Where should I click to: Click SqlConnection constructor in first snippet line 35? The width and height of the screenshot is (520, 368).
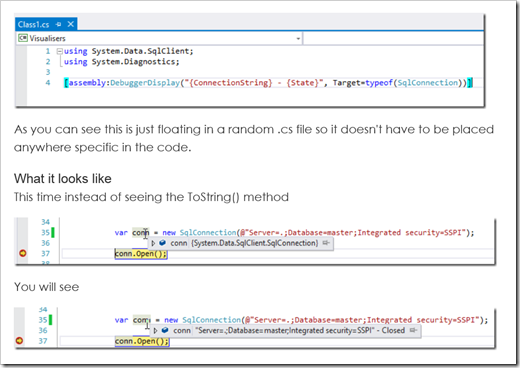208,232
